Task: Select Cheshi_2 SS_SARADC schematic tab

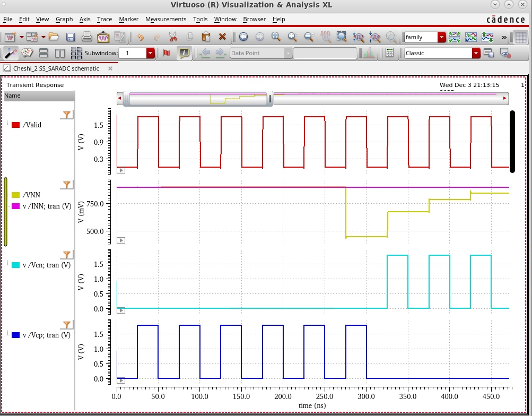Action: [x=56, y=68]
